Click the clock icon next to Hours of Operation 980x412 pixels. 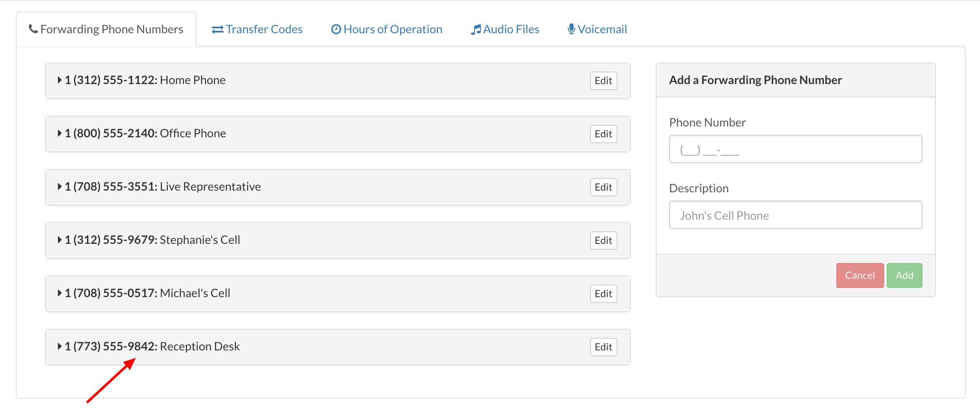[336, 29]
